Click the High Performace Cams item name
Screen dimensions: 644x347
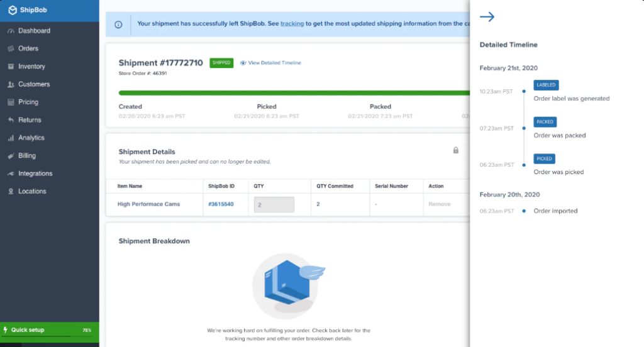(148, 204)
